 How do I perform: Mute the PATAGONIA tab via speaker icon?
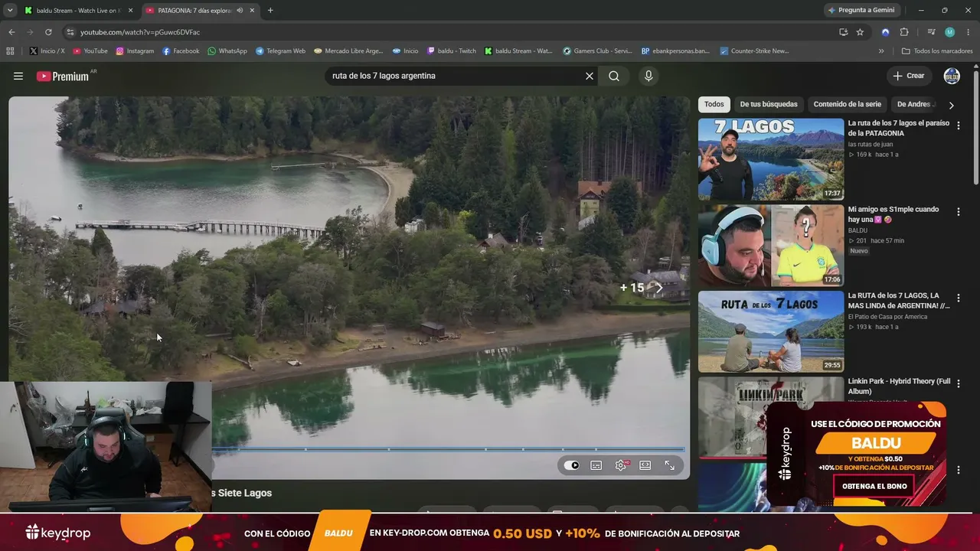[240, 10]
